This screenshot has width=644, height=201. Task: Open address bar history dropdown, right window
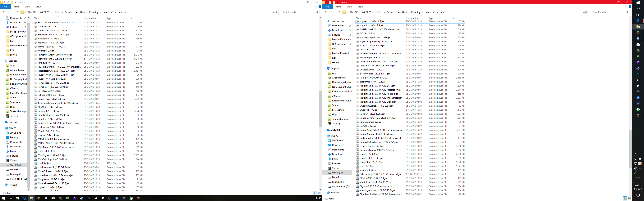point(584,12)
